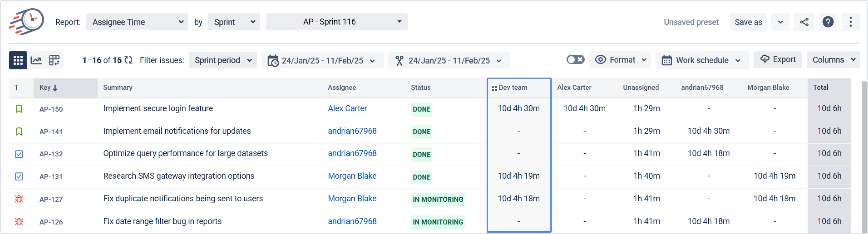Open the Assignee Time report dropdown

[137, 22]
